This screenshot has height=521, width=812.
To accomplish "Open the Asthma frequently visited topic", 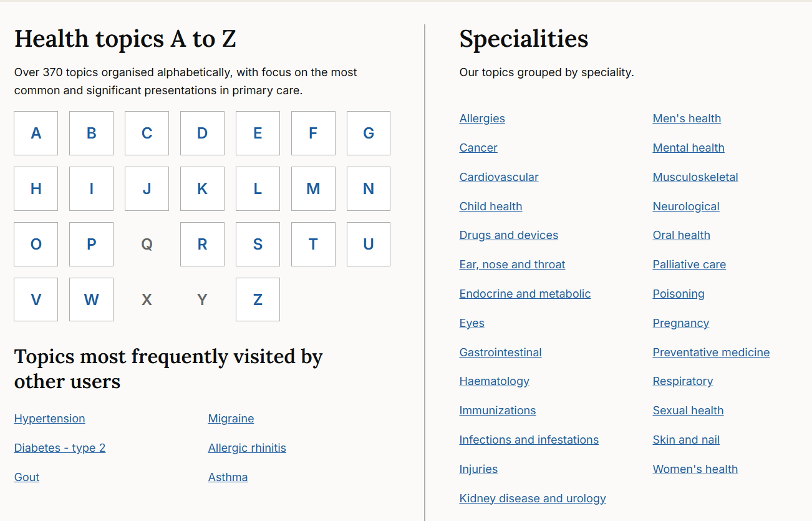I will pyautogui.click(x=228, y=477).
